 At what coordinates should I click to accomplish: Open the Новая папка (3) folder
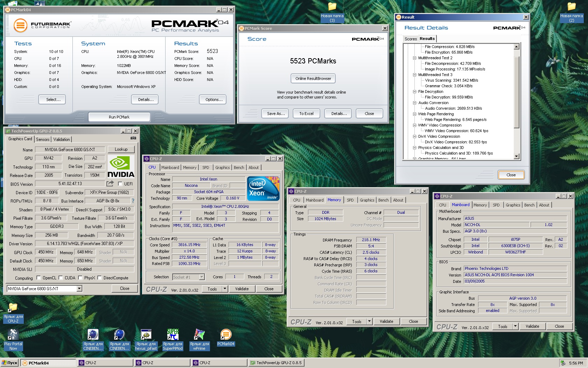coord(332,12)
